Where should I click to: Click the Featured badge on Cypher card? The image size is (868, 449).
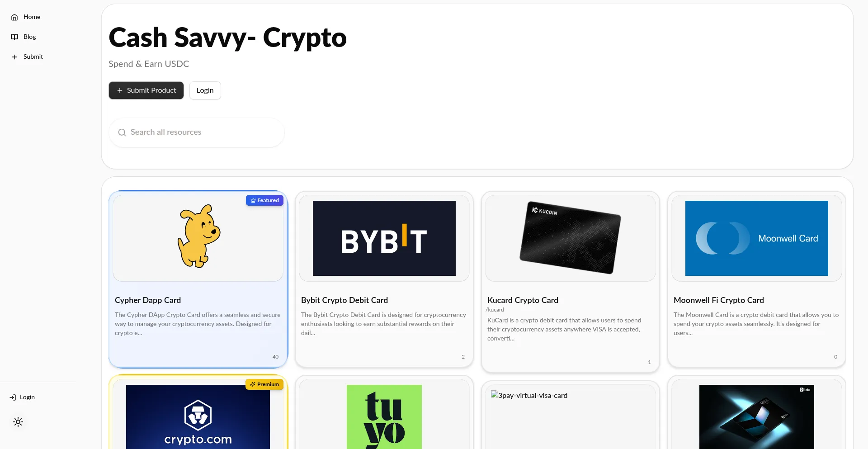(x=264, y=200)
